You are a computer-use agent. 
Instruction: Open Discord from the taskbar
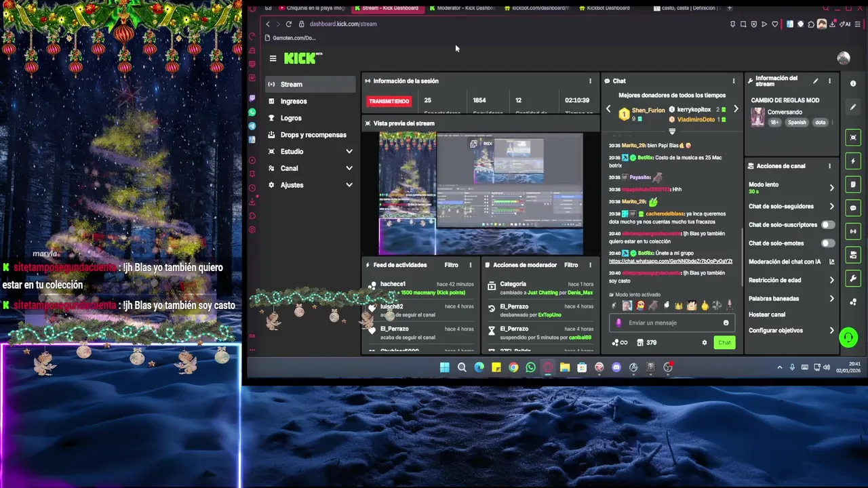tap(616, 367)
